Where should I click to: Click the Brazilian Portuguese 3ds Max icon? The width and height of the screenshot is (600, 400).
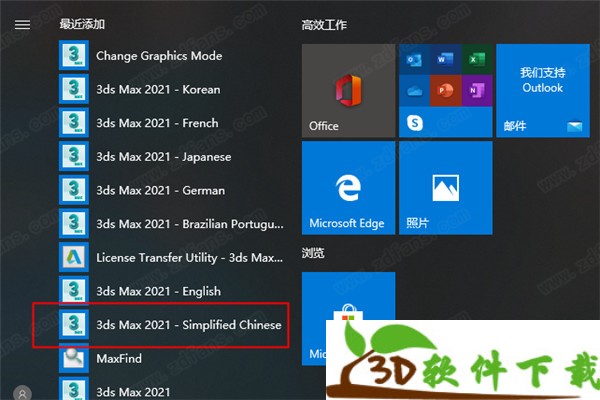tap(74, 224)
